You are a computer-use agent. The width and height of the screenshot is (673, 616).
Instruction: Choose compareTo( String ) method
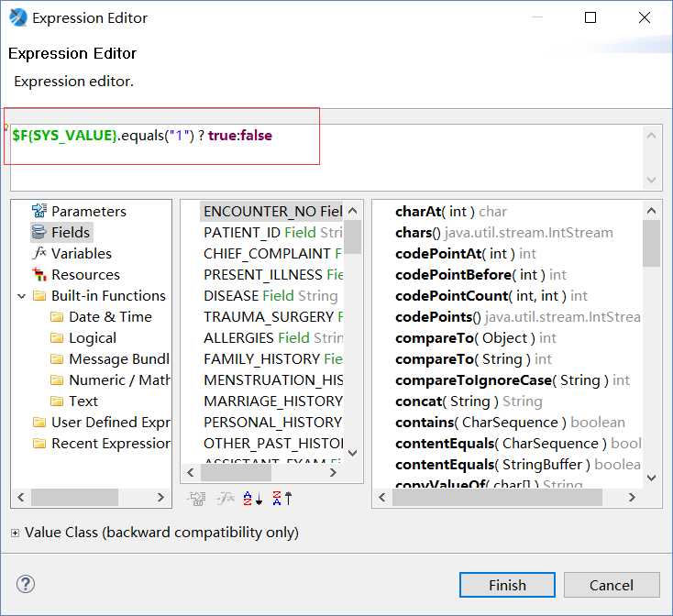[x=473, y=358]
